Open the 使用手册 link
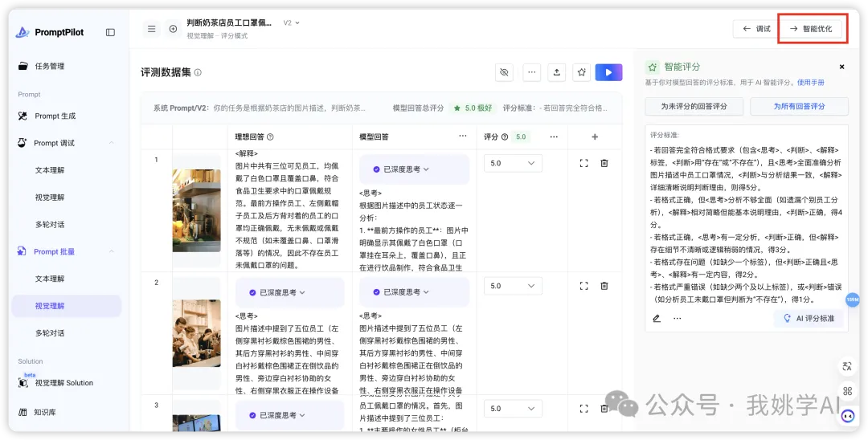 click(x=810, y=83)
